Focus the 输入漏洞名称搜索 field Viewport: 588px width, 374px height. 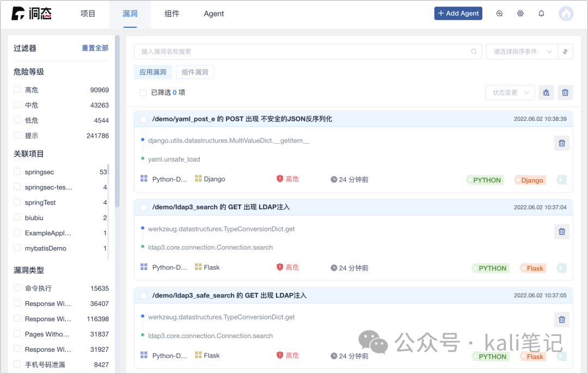point(308,51)
